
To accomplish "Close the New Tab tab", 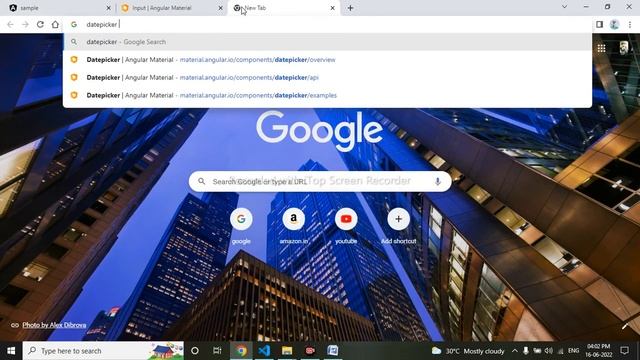I will (x=332, y=8).
